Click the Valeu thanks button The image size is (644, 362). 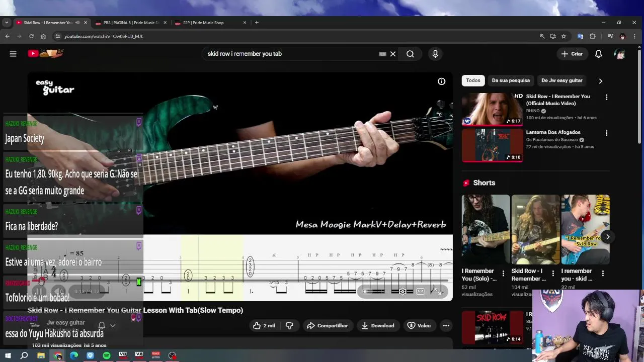(419, 325)
